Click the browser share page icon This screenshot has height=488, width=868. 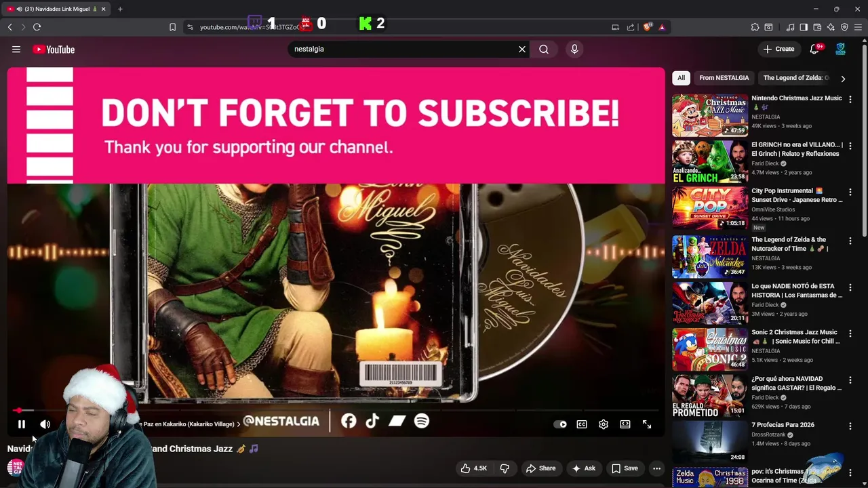[631, 27]
